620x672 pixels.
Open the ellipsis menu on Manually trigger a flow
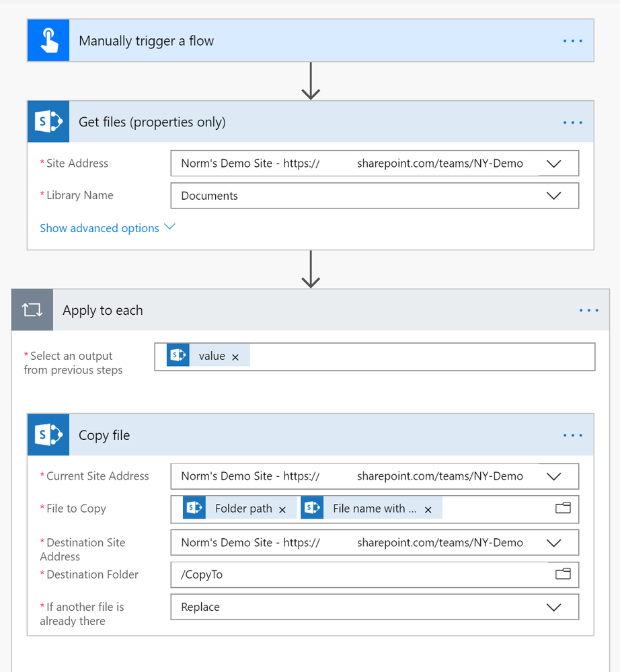[572, 41]
